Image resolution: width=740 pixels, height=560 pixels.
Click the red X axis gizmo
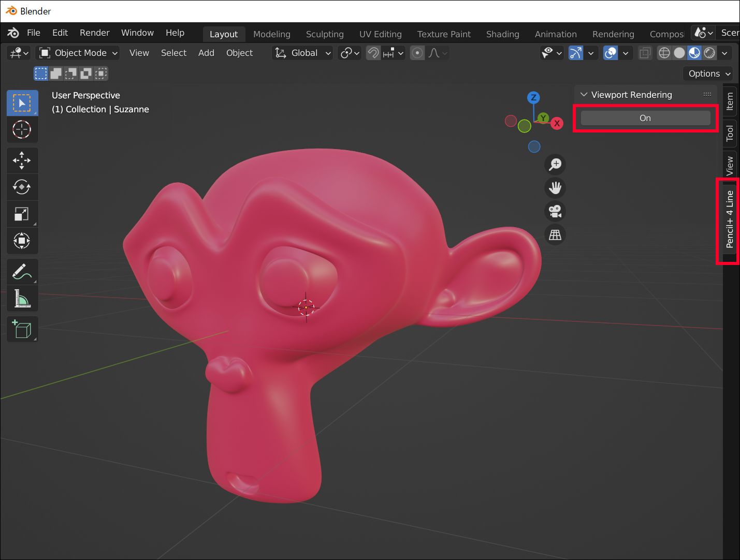[x=557, y=123]
